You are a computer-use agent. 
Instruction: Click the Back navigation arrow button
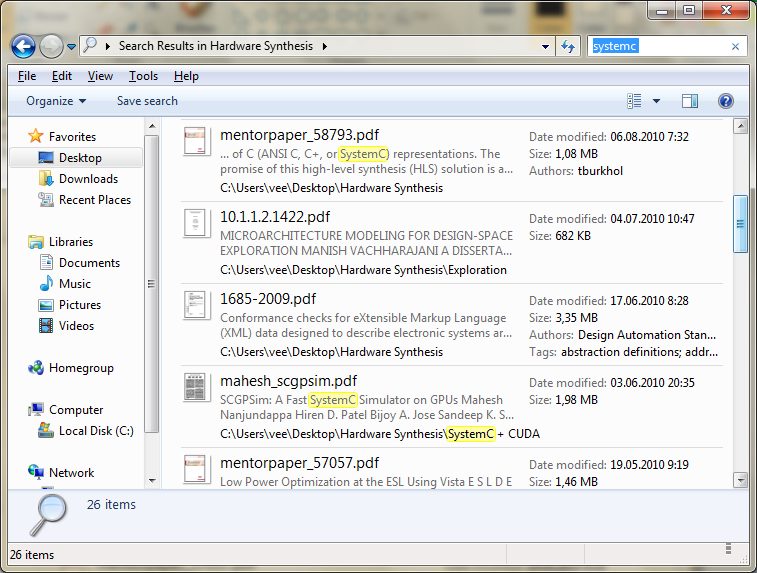pos(23,46)
